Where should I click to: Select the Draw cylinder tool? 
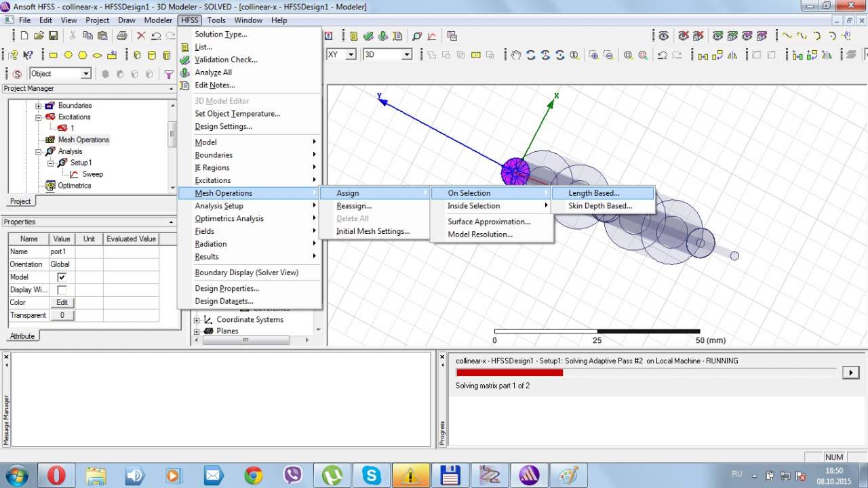pyautogui.click(x=151, y=55)
